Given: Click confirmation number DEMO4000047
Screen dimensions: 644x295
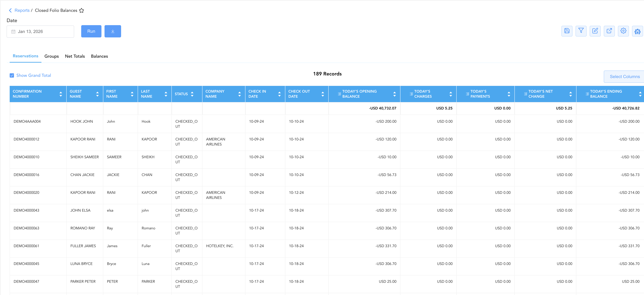Looking at the screenshot, I should [x=26, y=282].
